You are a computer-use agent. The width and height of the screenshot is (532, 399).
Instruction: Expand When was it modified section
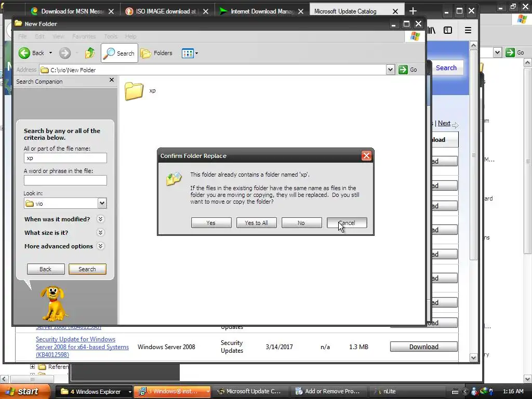click(x=100, y=219)
